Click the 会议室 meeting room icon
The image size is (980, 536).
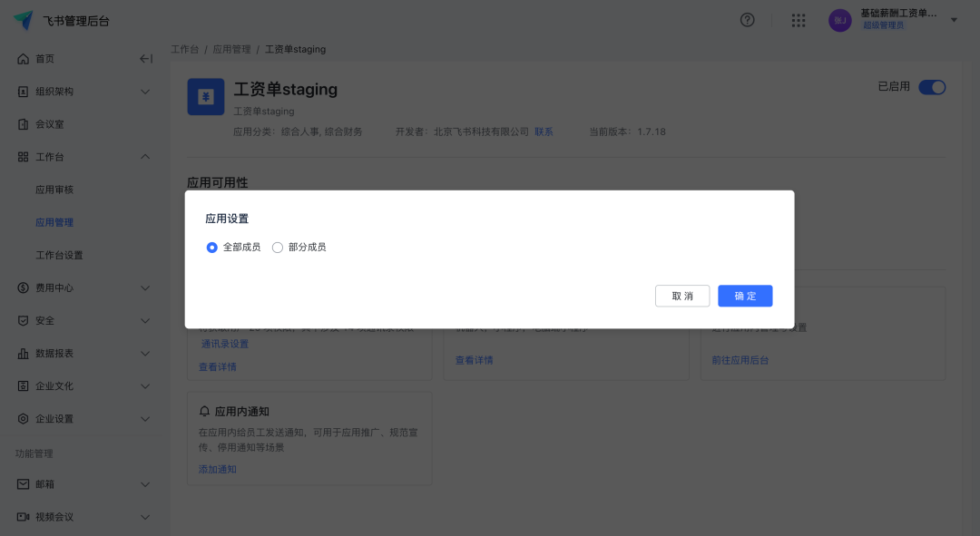(x=23, y=123)
